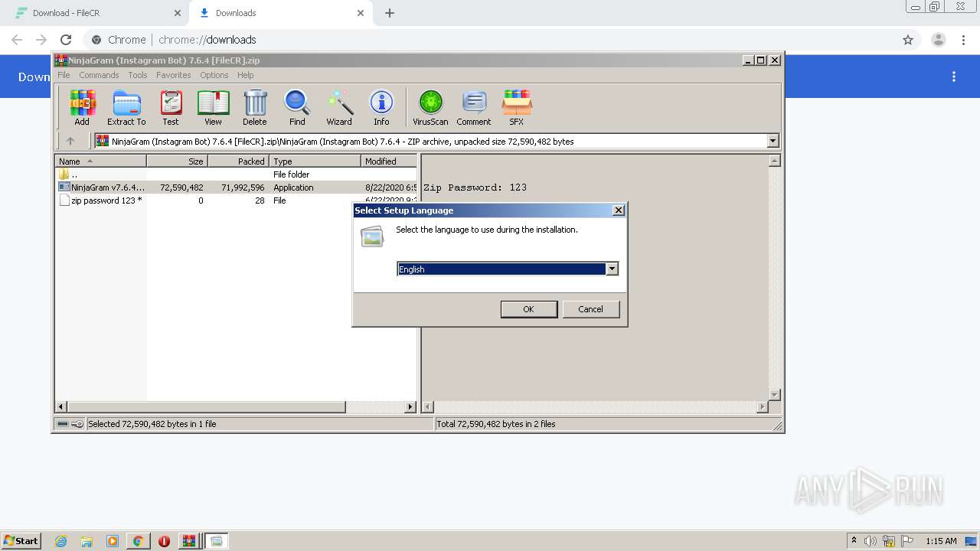The image size is (980, 551).
Task: Show archive Info icon
Action: 381,107
